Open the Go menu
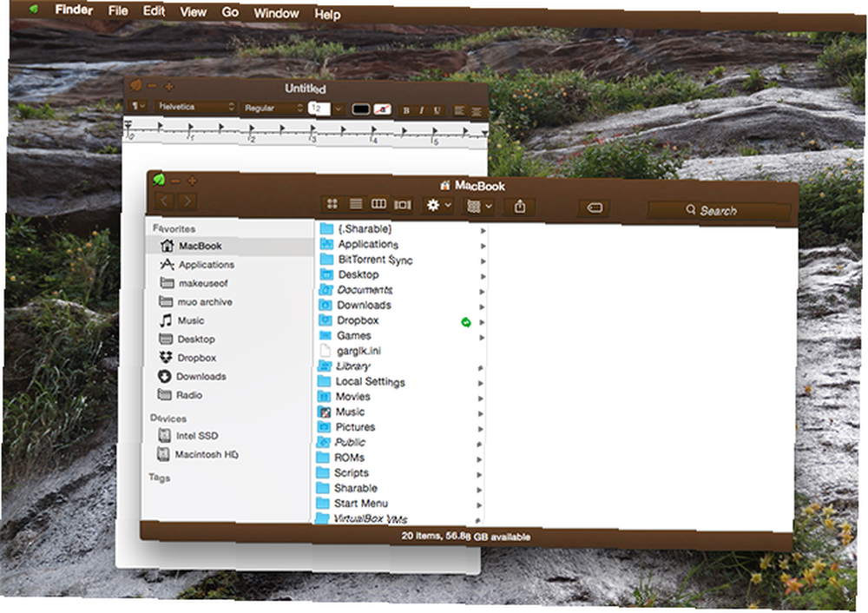Screen dimensions: 868x613 pyautogui.click(x=230, y=12)
